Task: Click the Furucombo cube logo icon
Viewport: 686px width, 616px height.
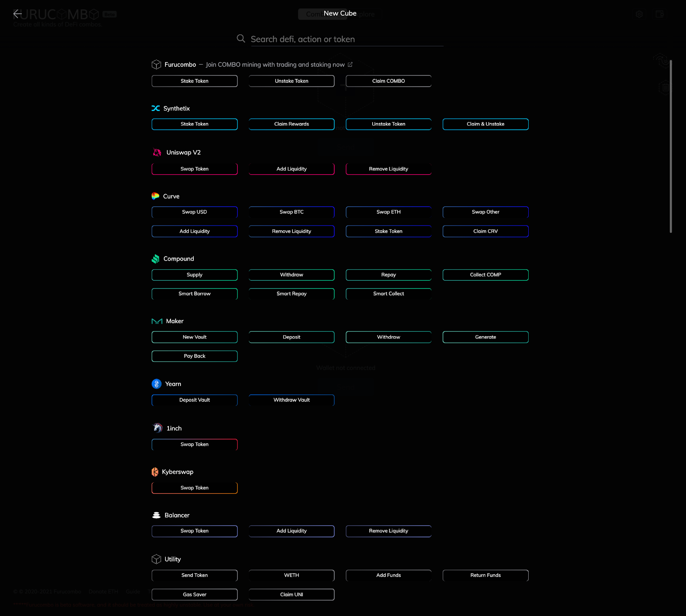Action: click(x=156, y=65)
